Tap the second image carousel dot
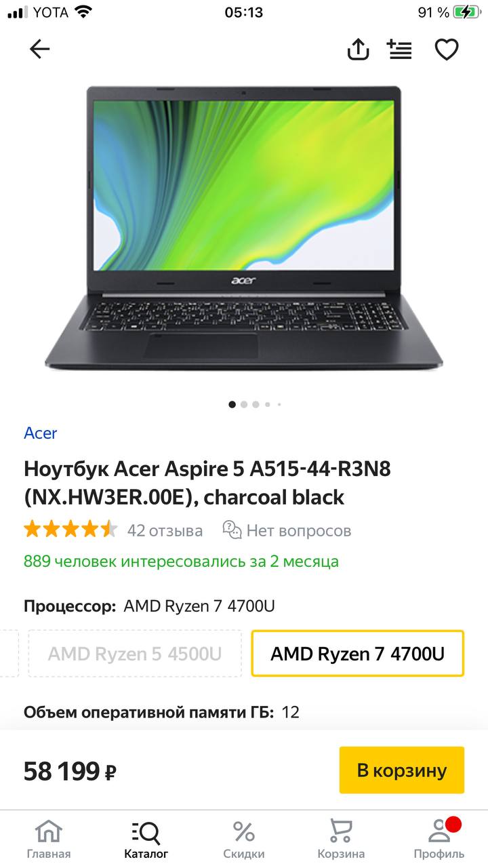 tap(244, 404)
